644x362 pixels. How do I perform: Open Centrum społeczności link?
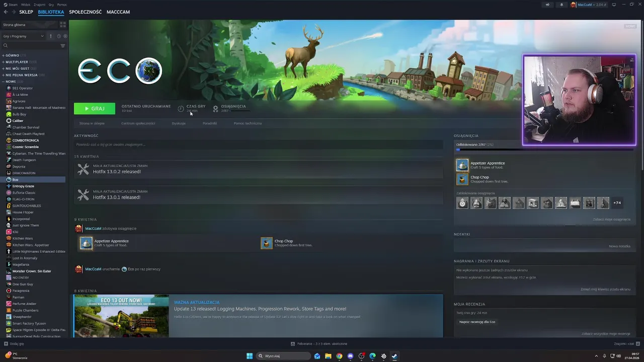point(138,123)
